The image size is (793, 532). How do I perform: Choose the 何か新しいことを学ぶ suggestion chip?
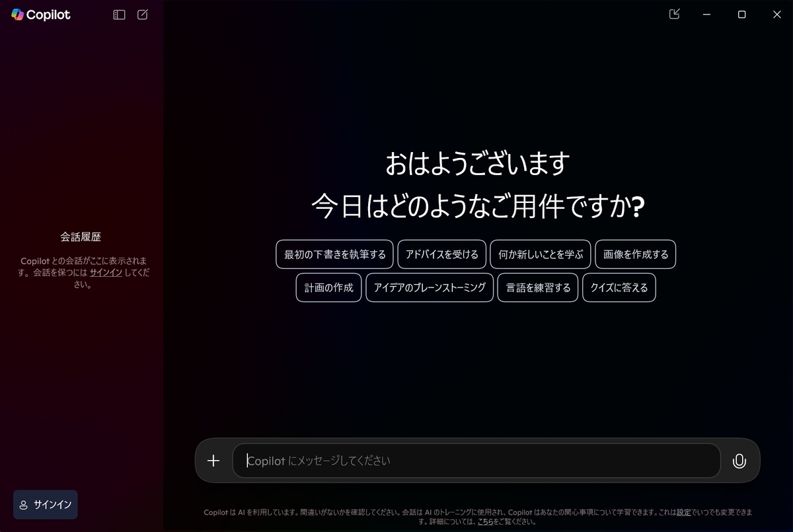point(541,254)
